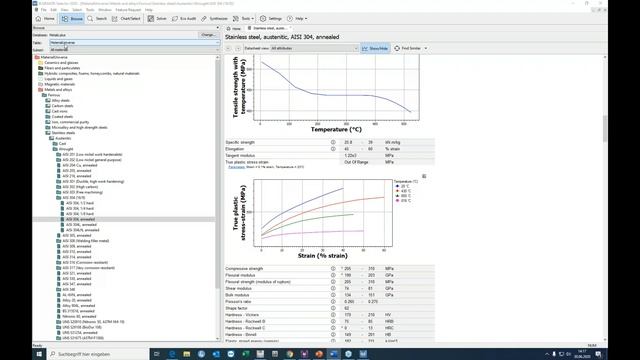The height and width of the screenshot is (360, 640).
Task: Click info icon for Poisson's ratio
Action: point(333,302)
